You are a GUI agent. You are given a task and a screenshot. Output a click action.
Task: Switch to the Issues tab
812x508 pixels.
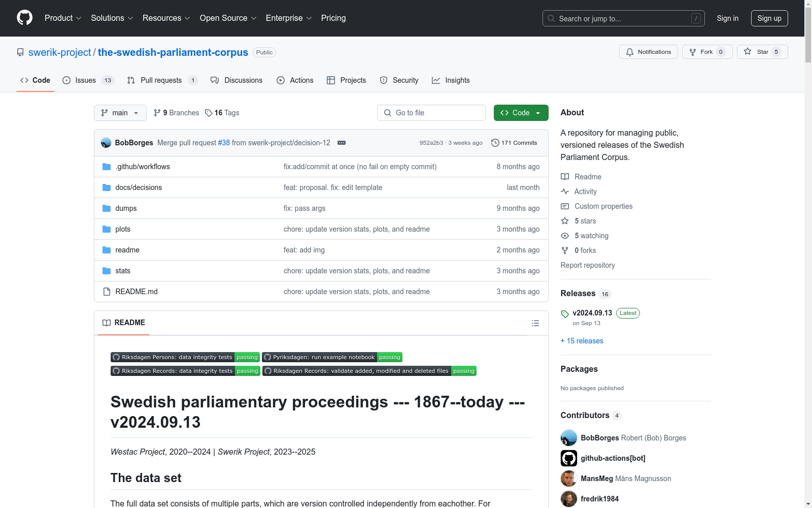(x=88, y=80)
